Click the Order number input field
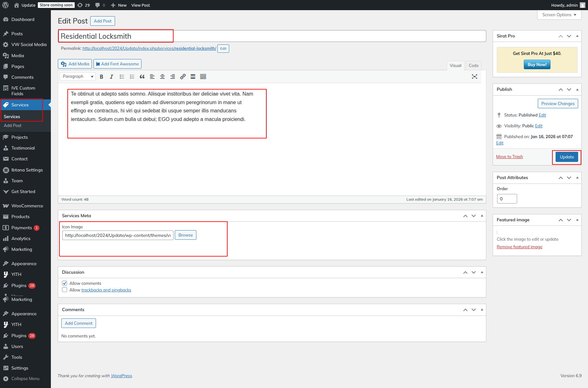Viewport: 588px width, 388px height. pyautogui.click(x=507, y=199)
